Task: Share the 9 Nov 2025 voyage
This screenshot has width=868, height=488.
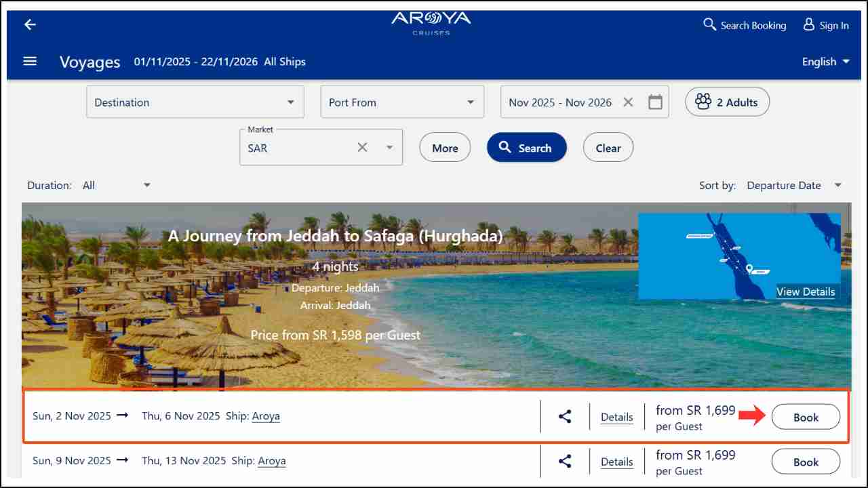Action: pos(565,461)
